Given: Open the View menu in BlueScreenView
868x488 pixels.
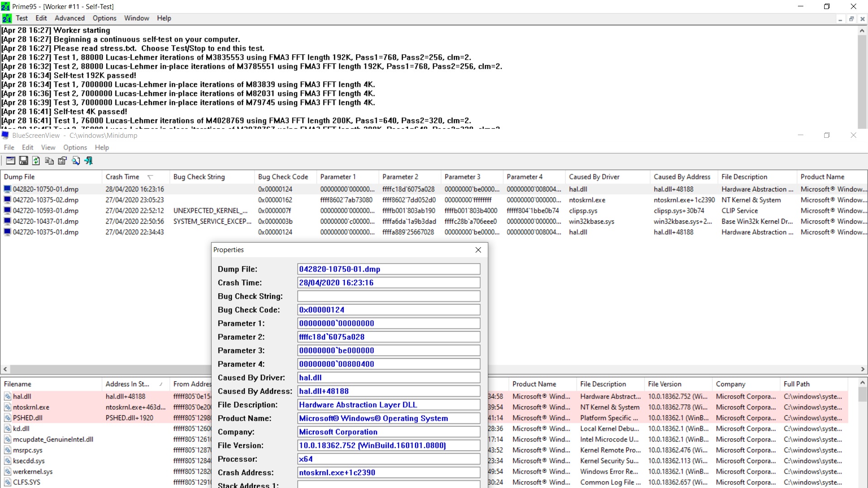Looking at the screenshot, I should [x=48, y=148].
